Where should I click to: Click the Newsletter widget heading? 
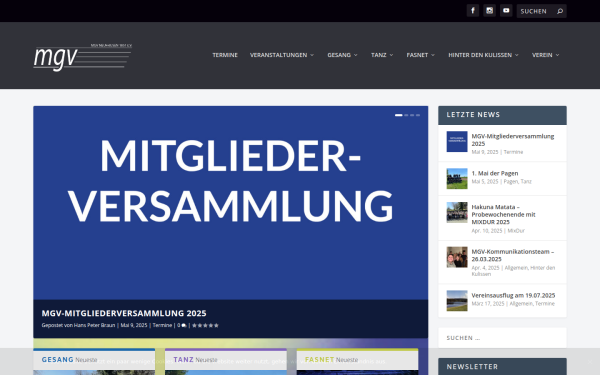tap(472, 367)
